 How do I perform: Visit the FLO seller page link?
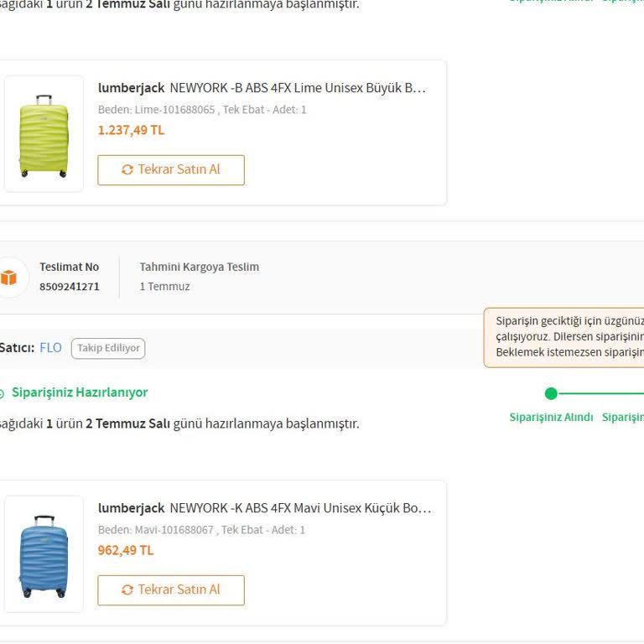point(50,348)
